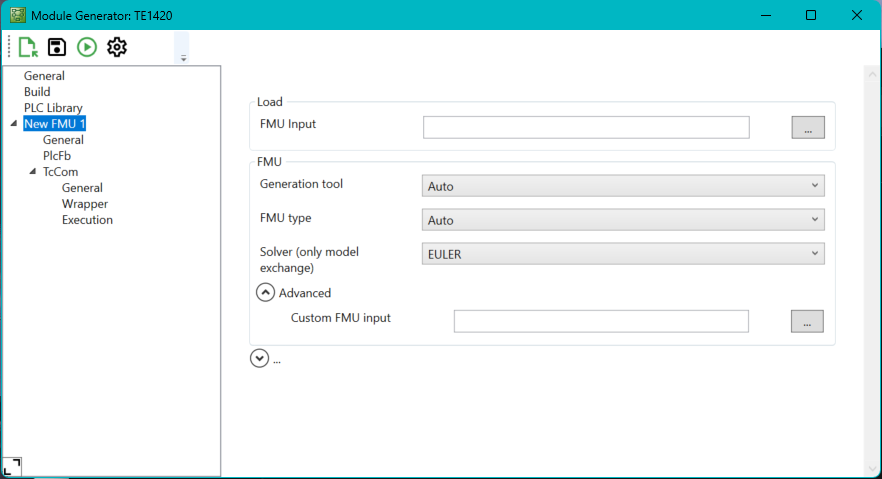Select Build in the tree

[x=37, y=92]
